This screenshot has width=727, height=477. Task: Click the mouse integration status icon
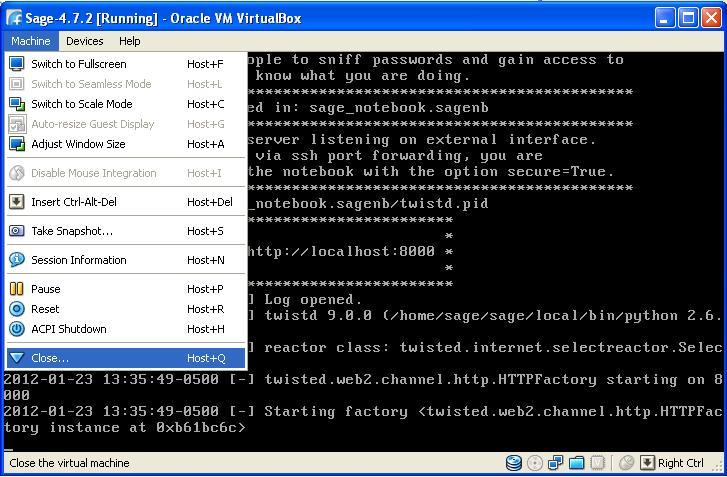pos(626,463)
